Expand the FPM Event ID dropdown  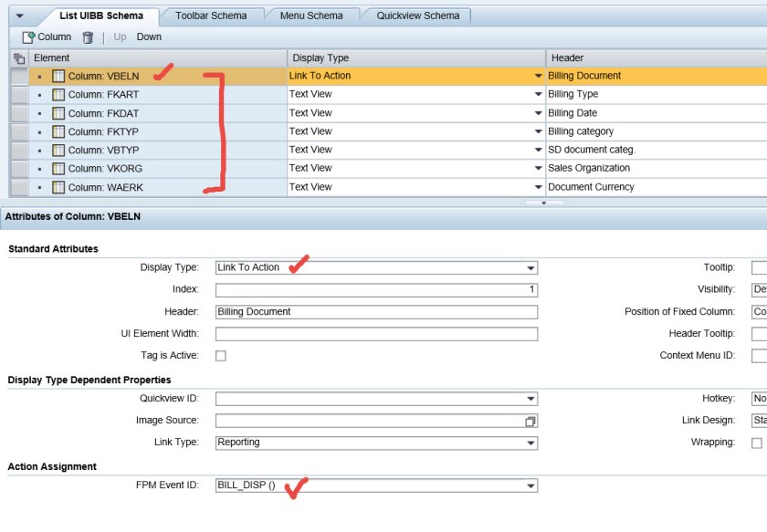[531, 486]
